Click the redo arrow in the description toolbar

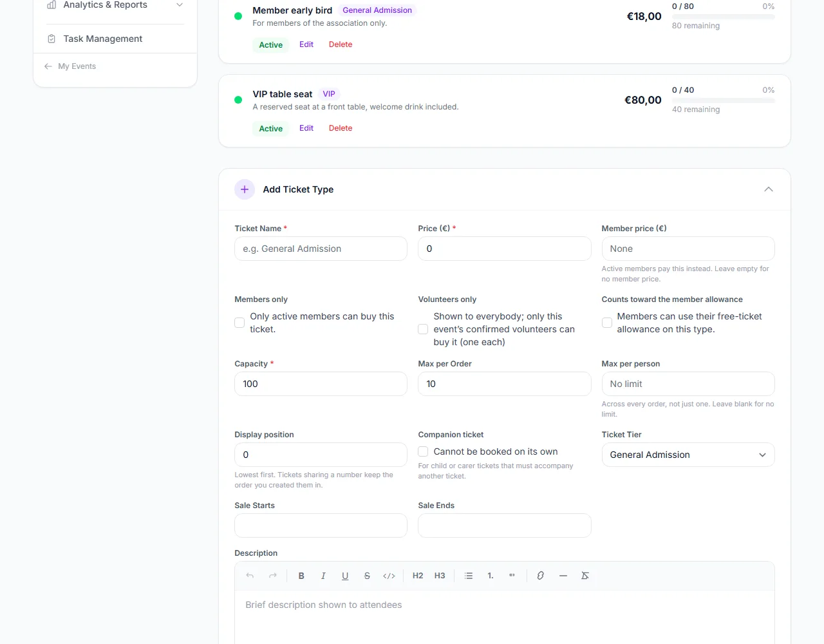[273, 576]
